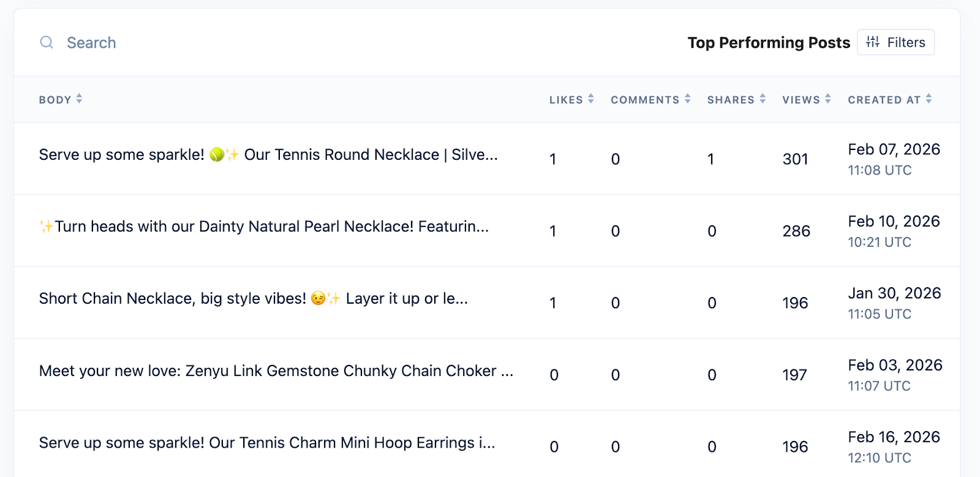Click the SHARES column header label

click(x=730, y=100)
